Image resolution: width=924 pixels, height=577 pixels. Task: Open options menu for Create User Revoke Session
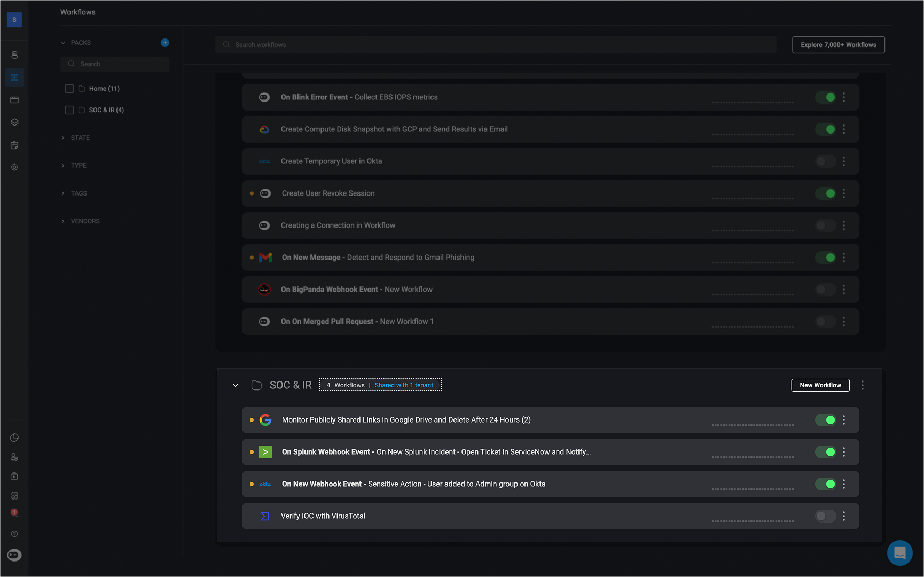coord(844,193)
